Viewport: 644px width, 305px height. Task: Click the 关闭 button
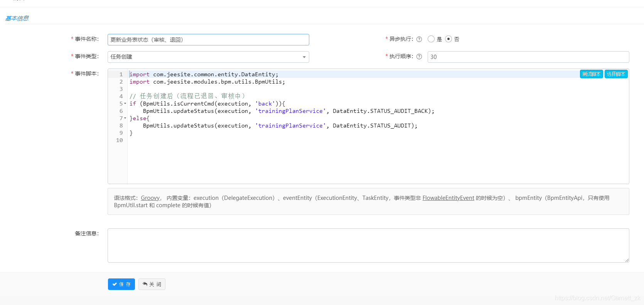click(x=152, y=284)
